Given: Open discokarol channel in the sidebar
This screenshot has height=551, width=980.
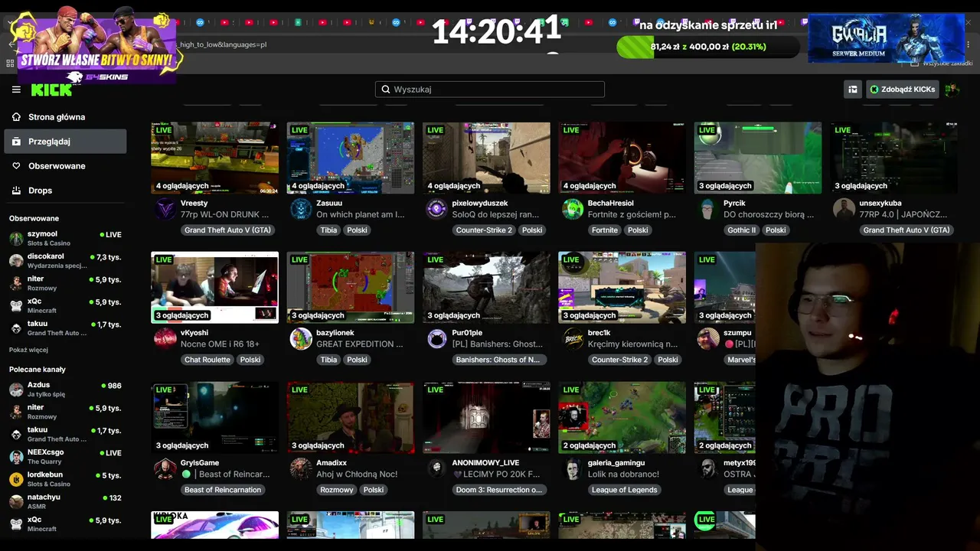Looking at the screenshot, I should [x=65, y=261].
